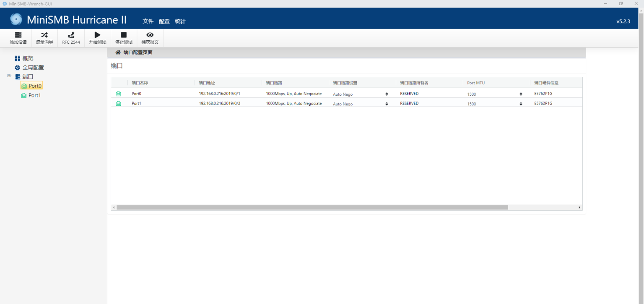
Task: Open the 统计 menu
Action: tap(180, 21)
